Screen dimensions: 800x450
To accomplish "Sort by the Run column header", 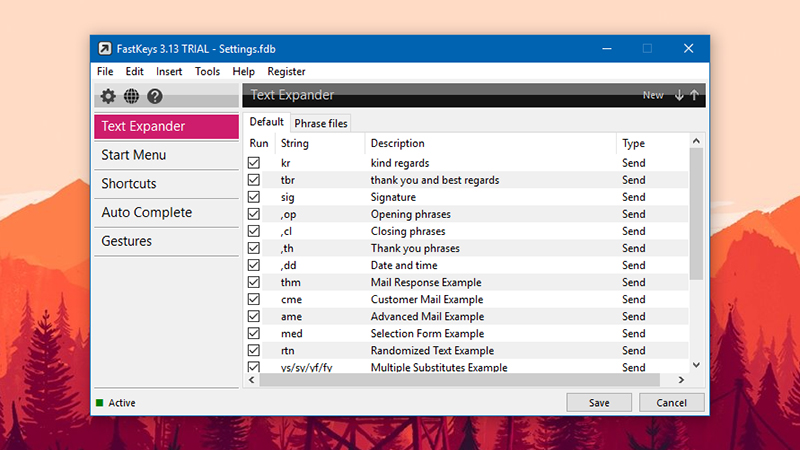I will (x=259, y=143).
